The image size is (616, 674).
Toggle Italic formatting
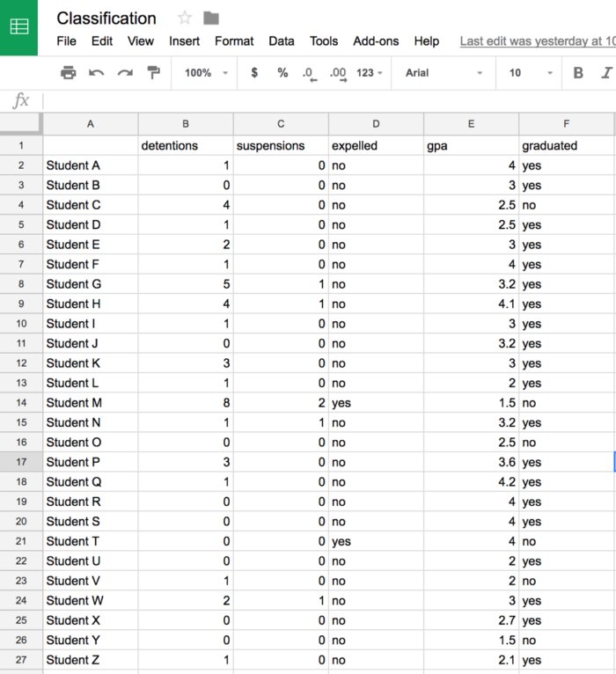(x=606, y=73)
